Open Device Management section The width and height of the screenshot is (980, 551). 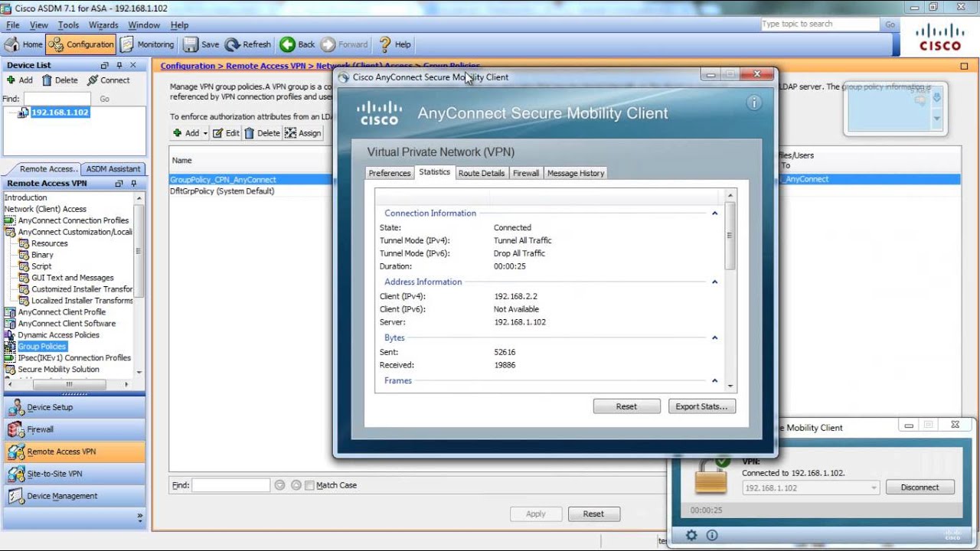[x=74, y=497]
